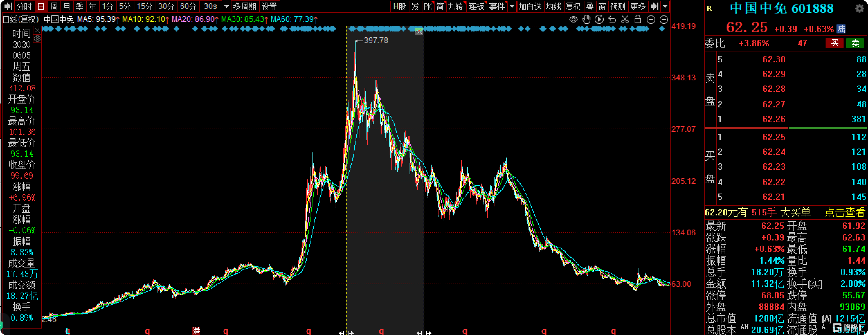Switch to 15分 chart period
868x335 pixels.
pyautogui.click(x=145, y=6)
